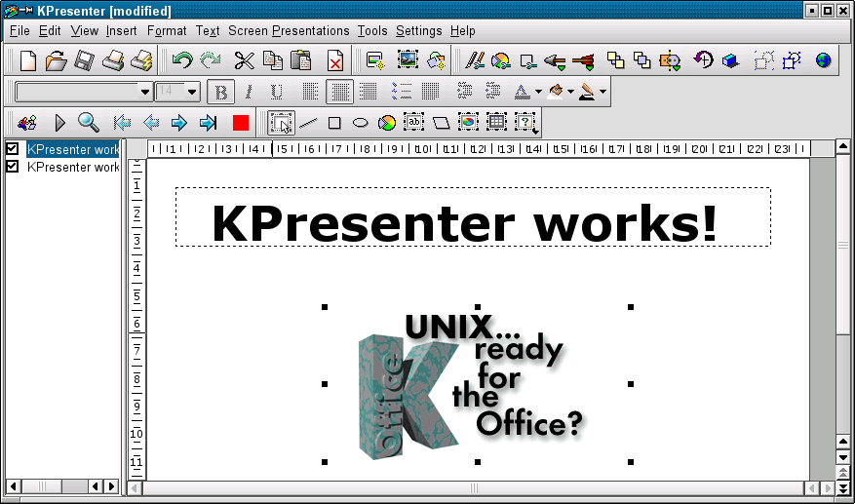Open a file with the folder icon
The width and height of the screenshot is (855, 504).
(x=56, y=60)
